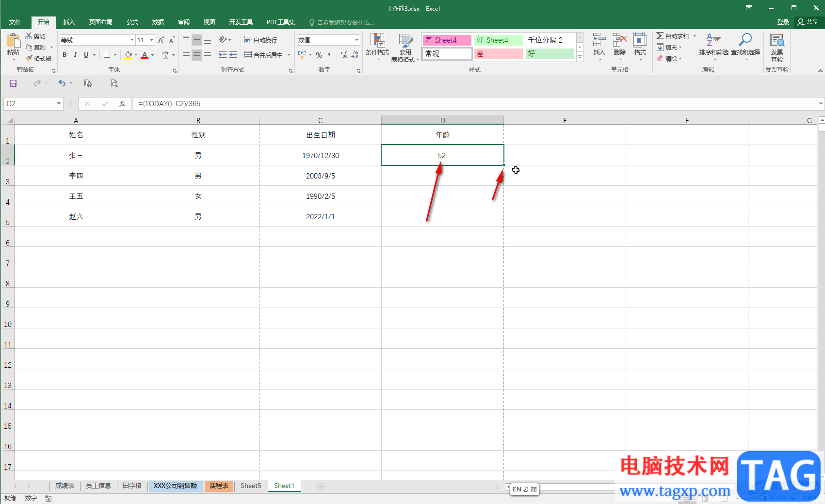Click the Comma Style icon
This screenshot has height=504, width=825.
click(x=329, y=55)
